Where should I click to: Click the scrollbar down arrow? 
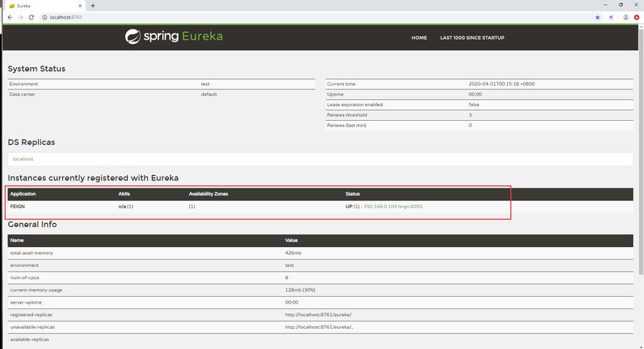coord(641,347)
